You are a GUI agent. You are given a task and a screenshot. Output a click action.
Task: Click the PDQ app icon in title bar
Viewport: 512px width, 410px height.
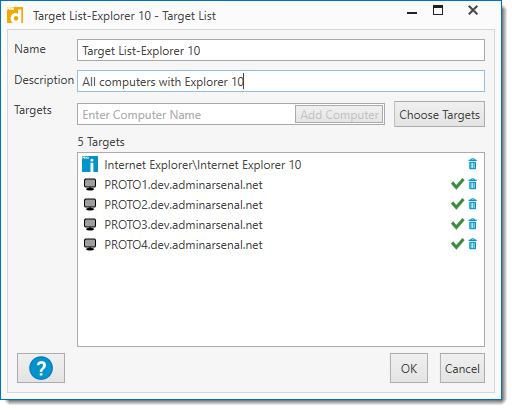15,15
